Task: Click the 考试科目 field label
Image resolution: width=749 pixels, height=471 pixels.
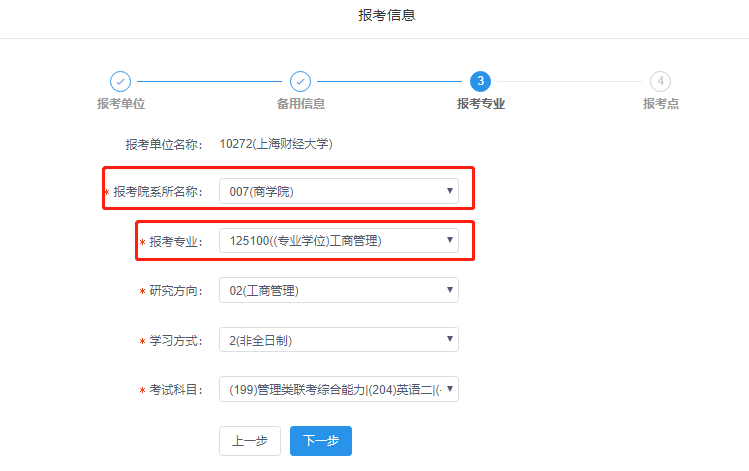Action: tap(176, 390)
